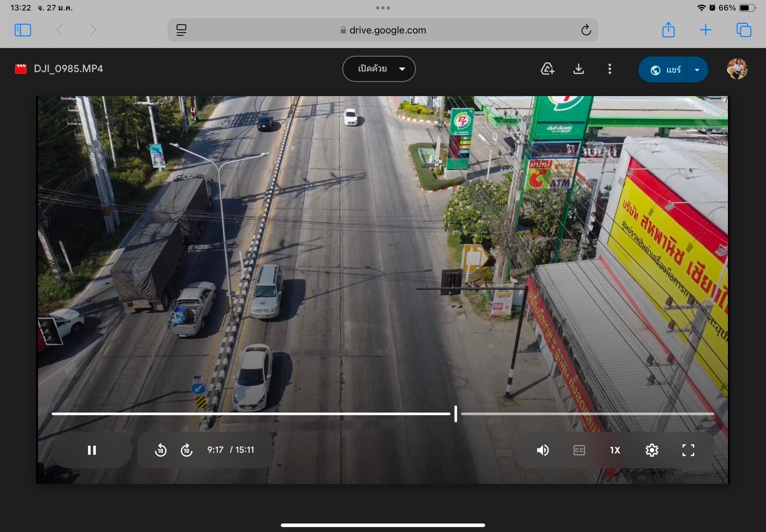Open Safari tab overview
Image resolution: width=766 pixels, height=532 pixels.
[744, 30]
